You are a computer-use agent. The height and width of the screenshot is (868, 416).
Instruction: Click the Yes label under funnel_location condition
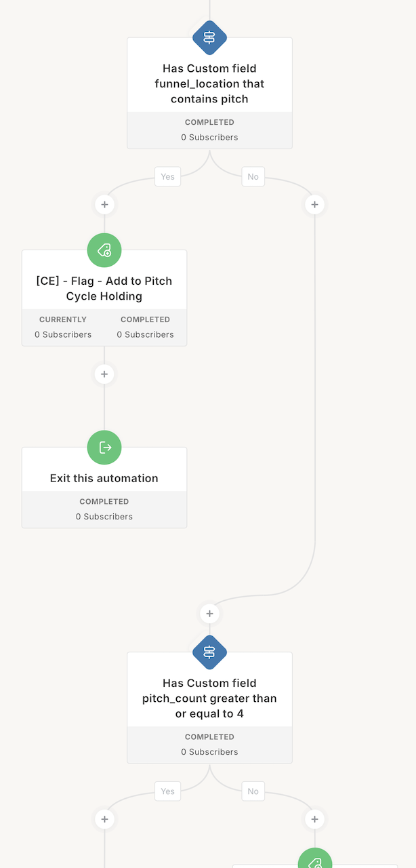[167, 177]
